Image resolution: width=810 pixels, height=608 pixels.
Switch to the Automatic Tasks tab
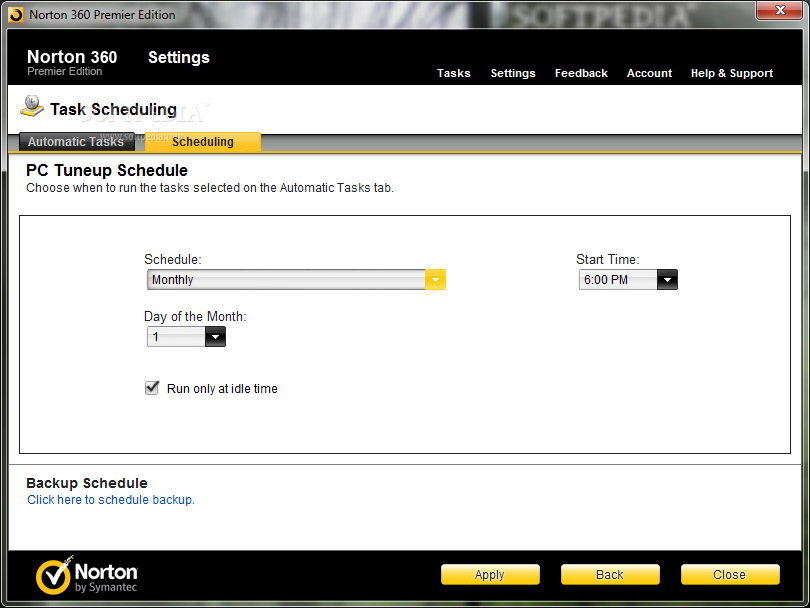(x=76, y=142)
